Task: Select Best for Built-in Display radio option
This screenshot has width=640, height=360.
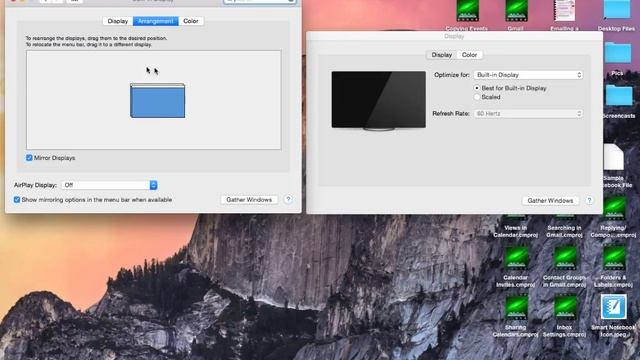Action: [477, 88]
